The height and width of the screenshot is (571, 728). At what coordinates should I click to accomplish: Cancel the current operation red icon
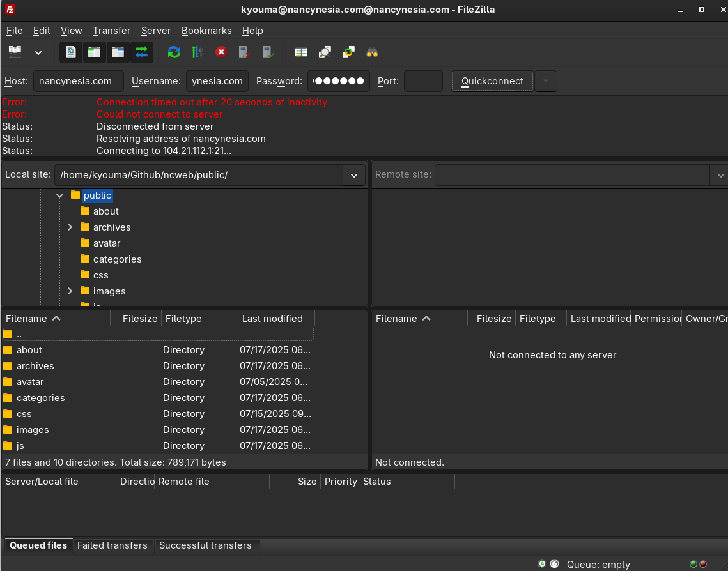coord(221,52)
